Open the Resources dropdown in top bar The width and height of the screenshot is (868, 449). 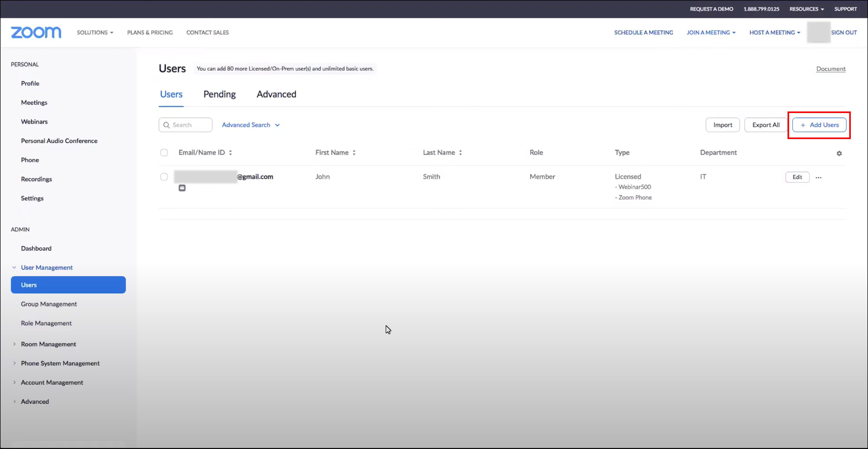(807, 9)
